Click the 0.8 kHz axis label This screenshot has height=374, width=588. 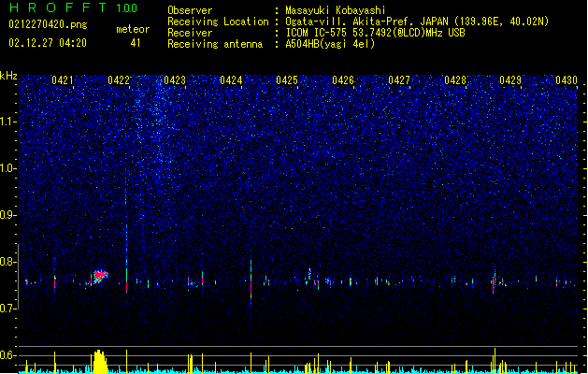[x=8, y=262]
